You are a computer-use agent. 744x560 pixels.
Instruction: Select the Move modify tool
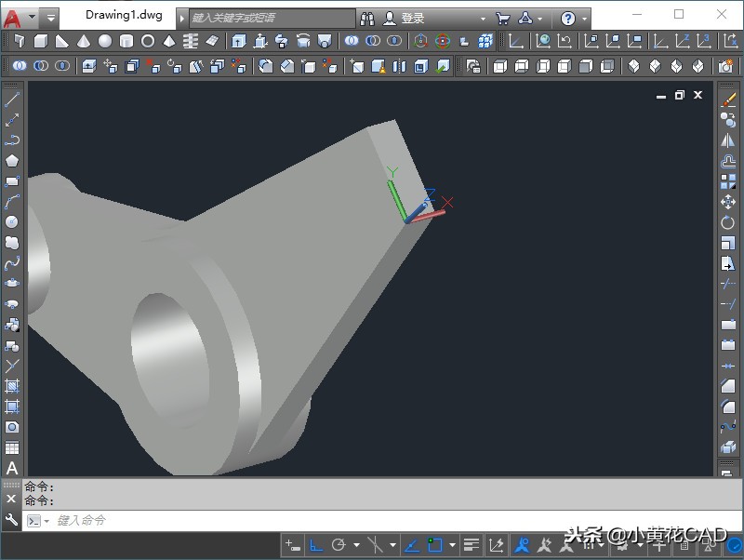coord(728,202)
